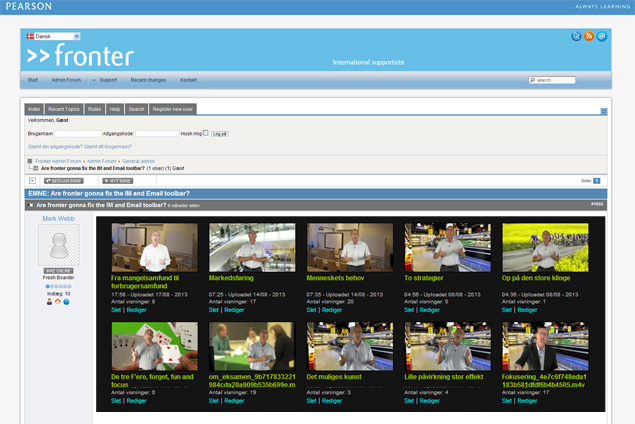
Task: Open General admin breadcrumb link
Action: (x=139, y=161)
